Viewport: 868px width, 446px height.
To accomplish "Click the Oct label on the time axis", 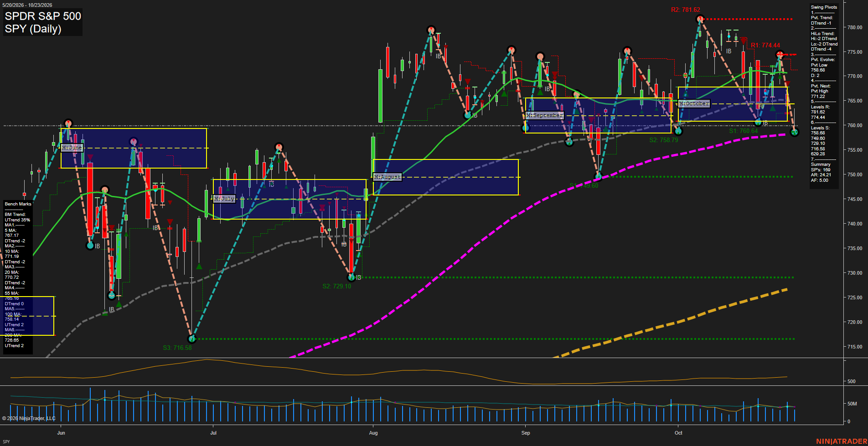I will [678, 433].
